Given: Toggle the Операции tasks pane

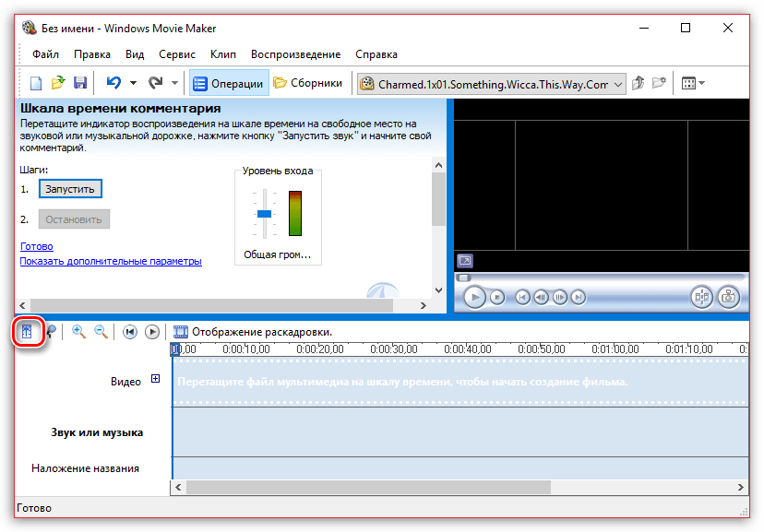Looking at the screenshot, I should click(x=229, y=83).
